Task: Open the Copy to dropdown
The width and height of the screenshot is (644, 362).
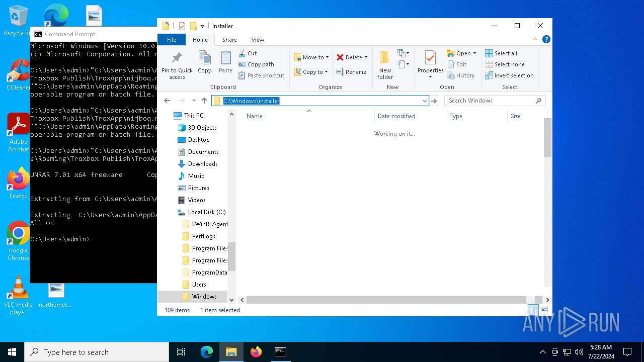Action: point(311,72)
